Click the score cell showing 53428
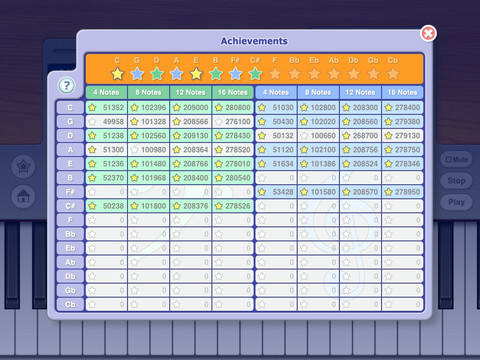The image size is (480, 360). point(276,192)
